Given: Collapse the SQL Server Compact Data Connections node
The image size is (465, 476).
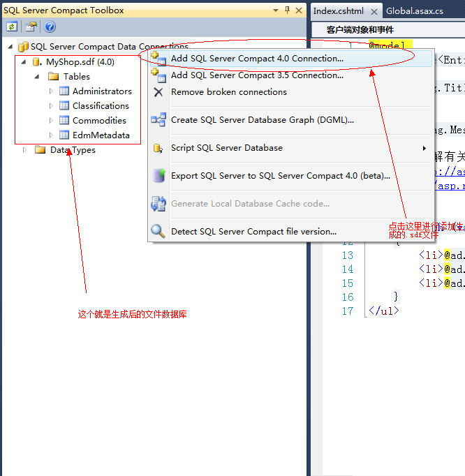Looking at the screenshot, I should pyautogui.click(x=10, y=47).
